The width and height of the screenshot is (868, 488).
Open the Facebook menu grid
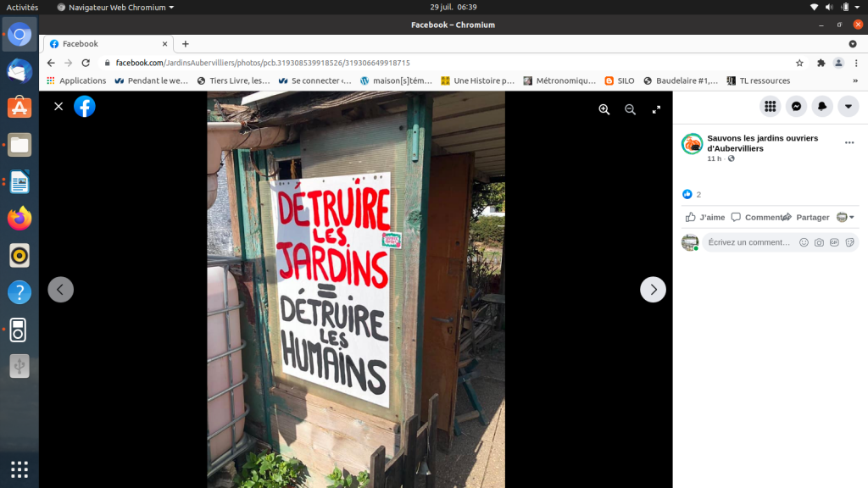point(770,106)
